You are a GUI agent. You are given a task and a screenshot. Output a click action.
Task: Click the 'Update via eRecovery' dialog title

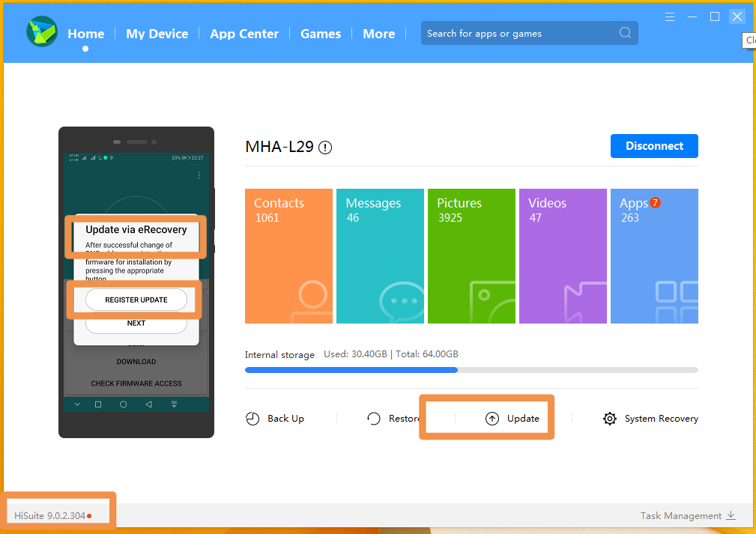pyautogui.click(x=136, y=229)
